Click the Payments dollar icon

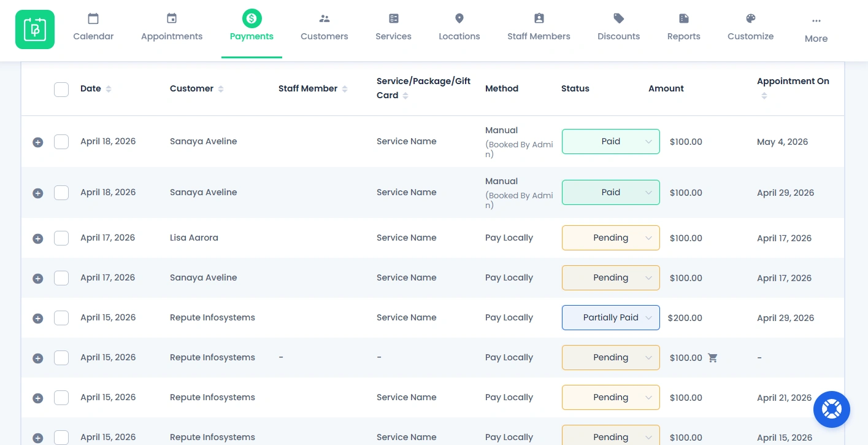pos(252,18)
